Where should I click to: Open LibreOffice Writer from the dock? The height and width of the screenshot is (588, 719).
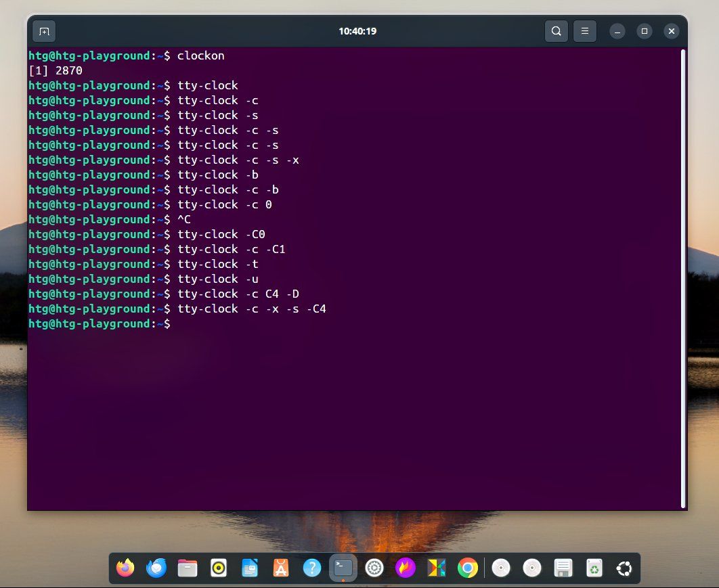pyautogui.click(x=250, y=568)
